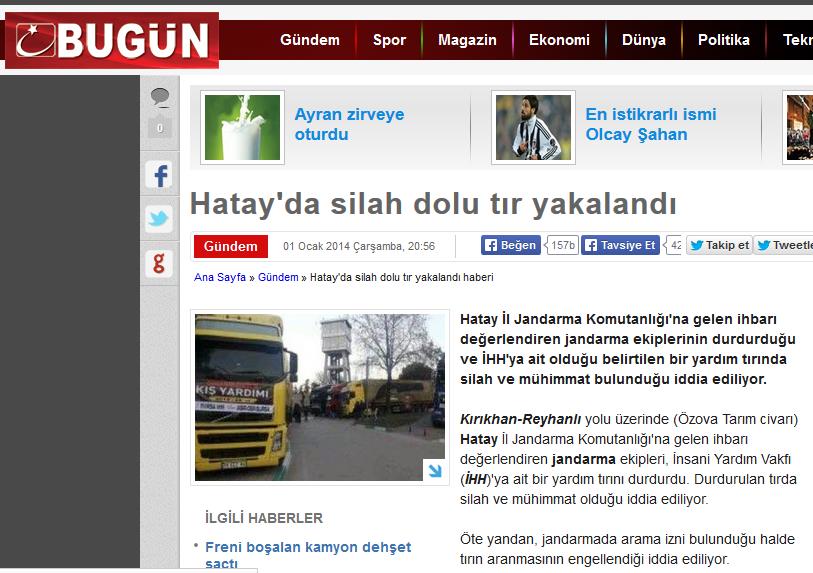Open the comments speech bubble icon

coord(160,97)
